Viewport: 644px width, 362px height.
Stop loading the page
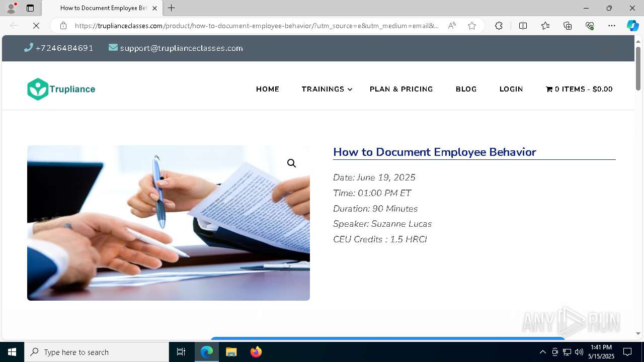[x=36, y=26]
